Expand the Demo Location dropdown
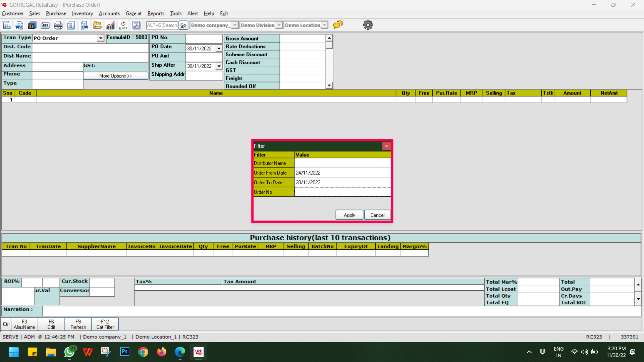The height and width of the screenshot is (362, 644). tap(325, 25)
